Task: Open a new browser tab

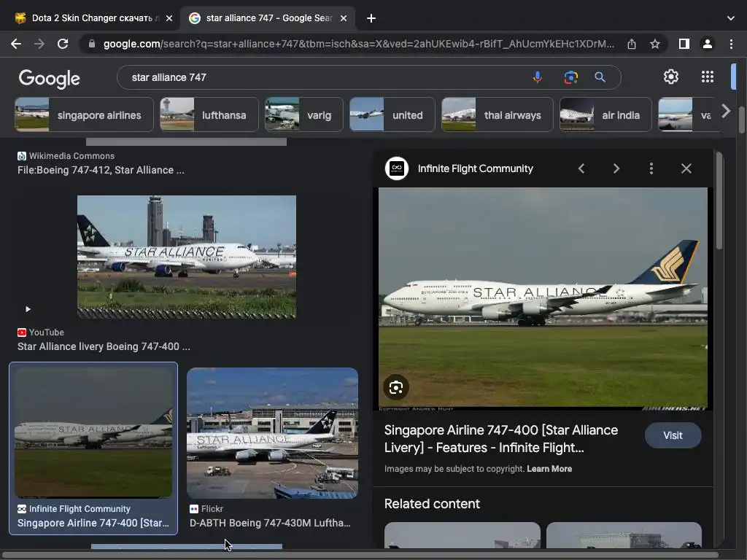Action: (x=371, y=18)
